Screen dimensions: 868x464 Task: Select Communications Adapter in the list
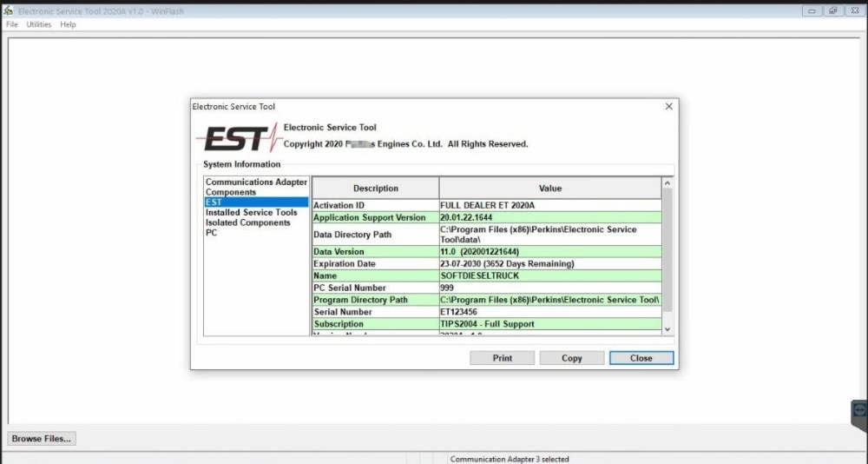click(256, 182)
